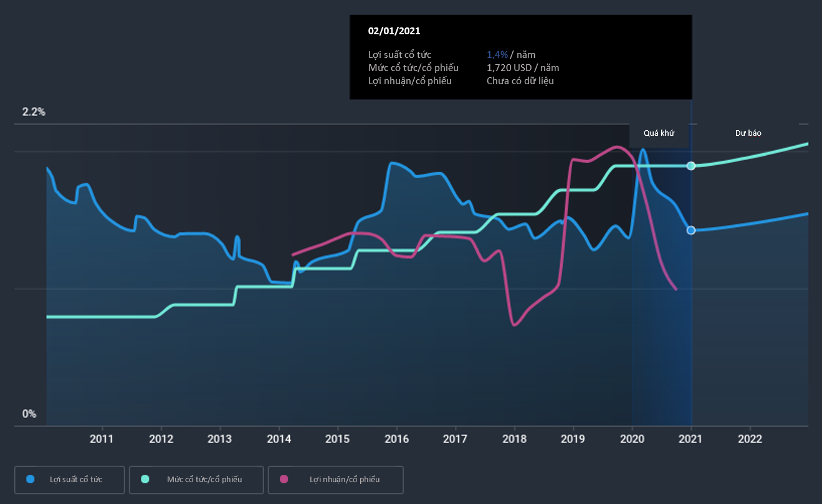The image size is (822, 504).
Task: Click the 2014 x-axis label
Action: [279, 439]
